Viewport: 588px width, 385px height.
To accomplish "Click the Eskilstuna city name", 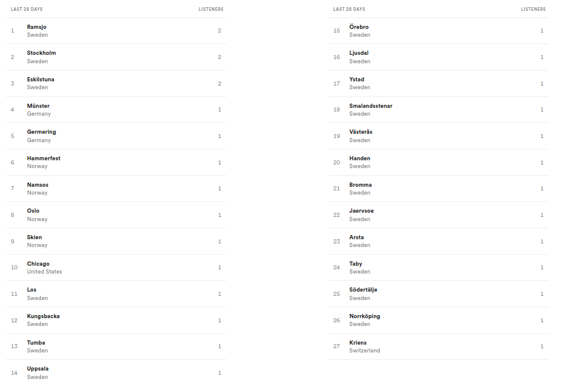I will [40, 80].
